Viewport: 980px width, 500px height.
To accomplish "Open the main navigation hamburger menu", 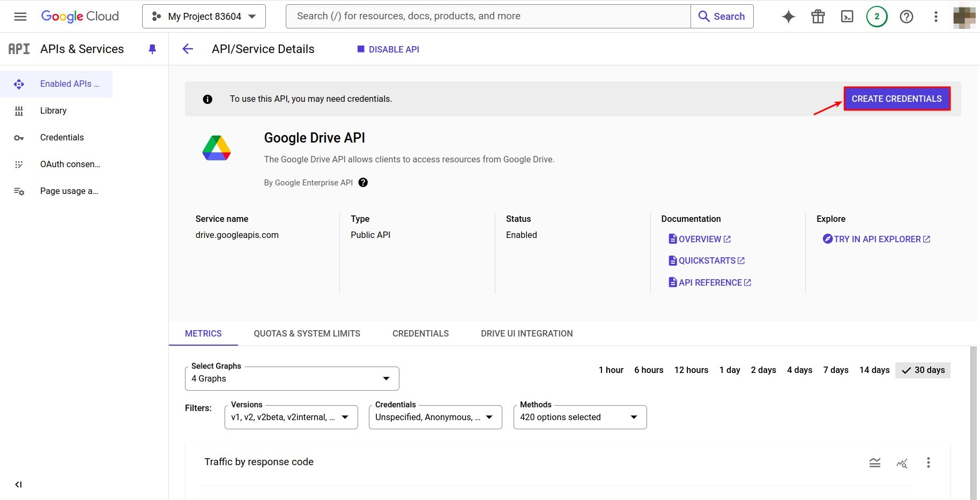I will coord(20,16).
